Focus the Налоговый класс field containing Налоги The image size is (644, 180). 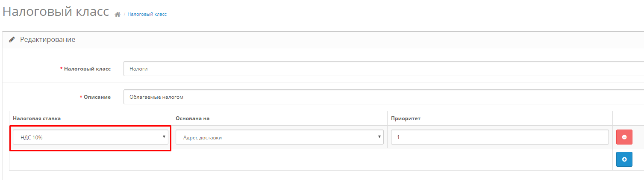(x=383, y=68)
